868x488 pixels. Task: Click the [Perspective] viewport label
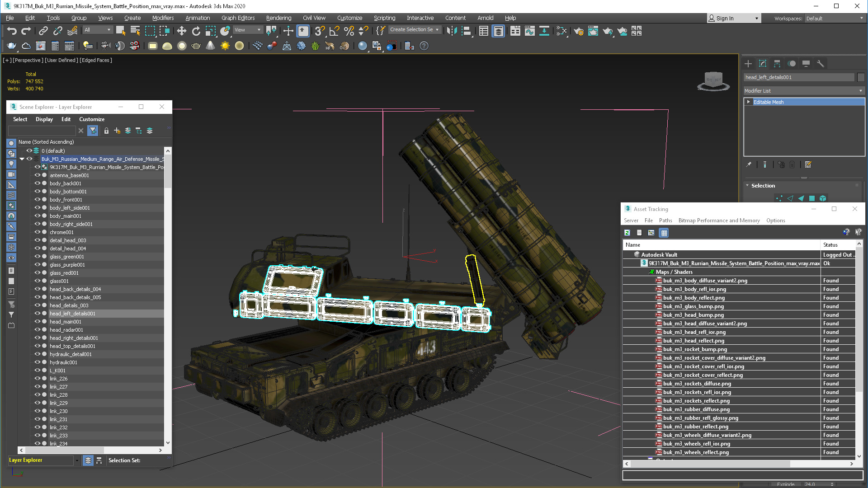click(28, 60)
